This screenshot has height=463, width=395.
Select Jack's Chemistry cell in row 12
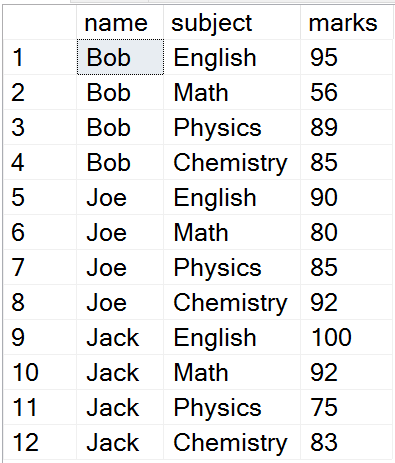click(232, 442)
